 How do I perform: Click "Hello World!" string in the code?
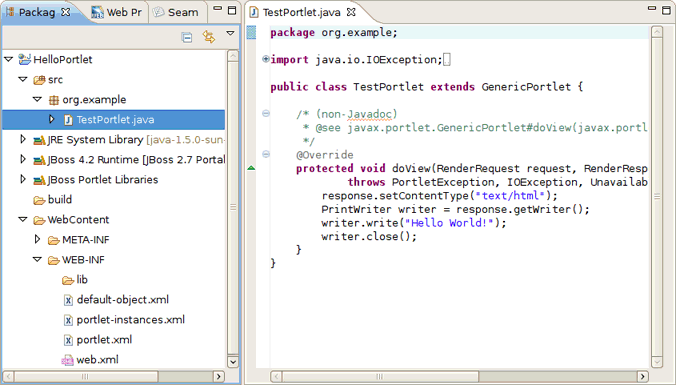[449, 223]
